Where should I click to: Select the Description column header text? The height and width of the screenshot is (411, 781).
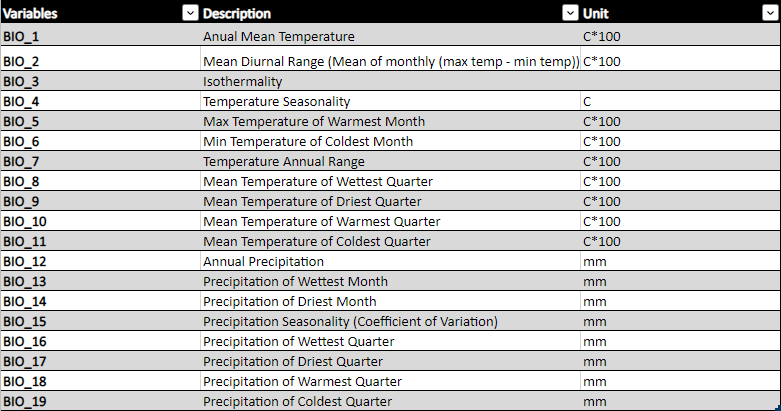(x=237, y=13)
